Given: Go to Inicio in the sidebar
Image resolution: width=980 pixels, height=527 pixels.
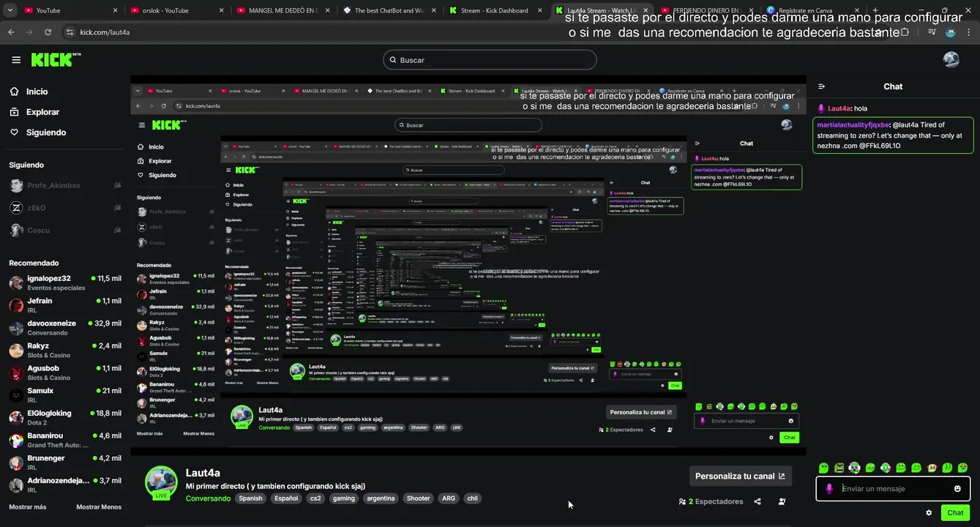Looking at the screenshot, I should coord(29,91).
